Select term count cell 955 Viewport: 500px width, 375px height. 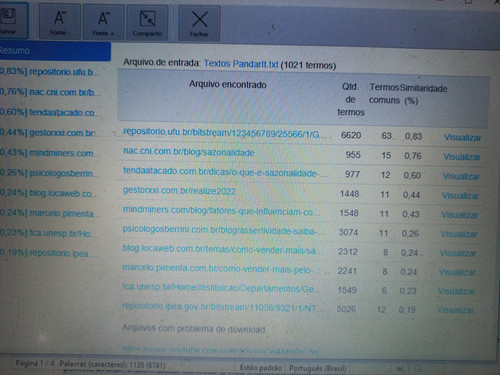coord(353,155)
